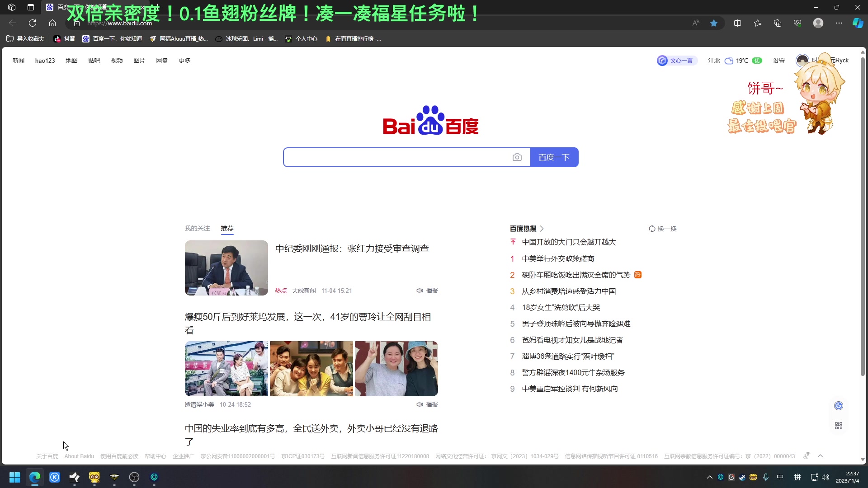This screenshot has width=868, height=488.
Task: Focus the Baidu search input field
Action: [397, 157]
